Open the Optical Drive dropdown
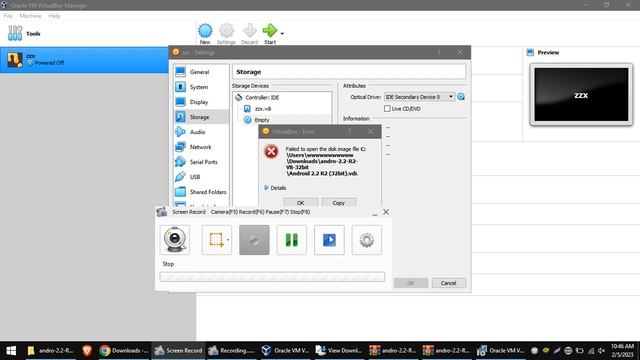The width and height of the screenshot is (640, 360). click(x=419, y=97)
